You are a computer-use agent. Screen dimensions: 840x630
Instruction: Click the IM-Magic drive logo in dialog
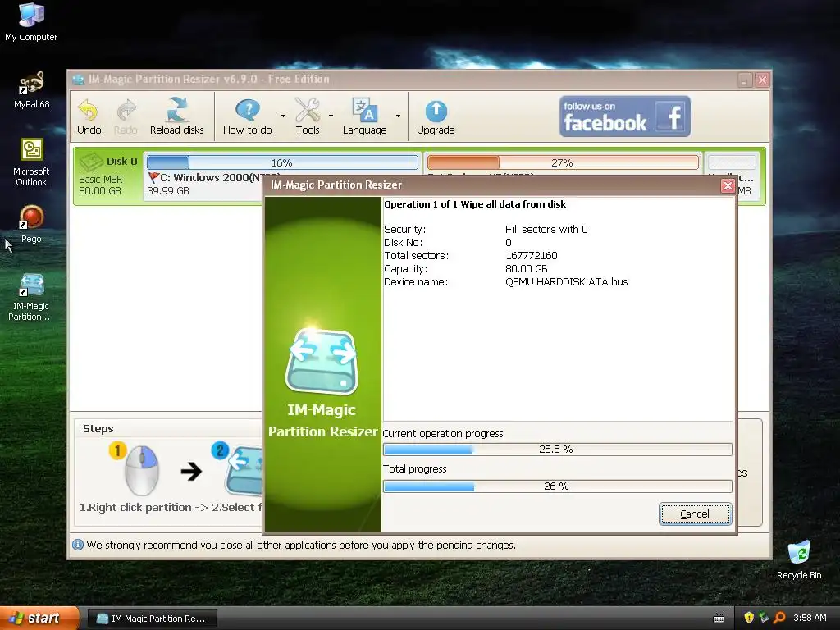[322, 361]
